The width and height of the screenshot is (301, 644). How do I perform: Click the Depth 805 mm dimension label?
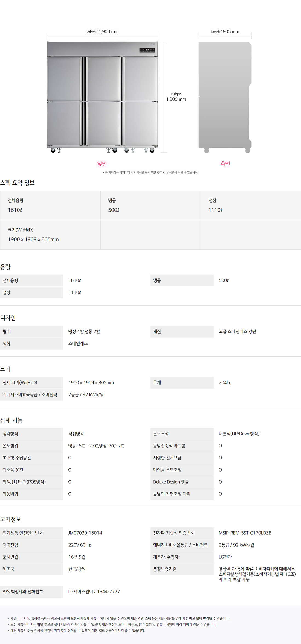click(x=225, y=32)
